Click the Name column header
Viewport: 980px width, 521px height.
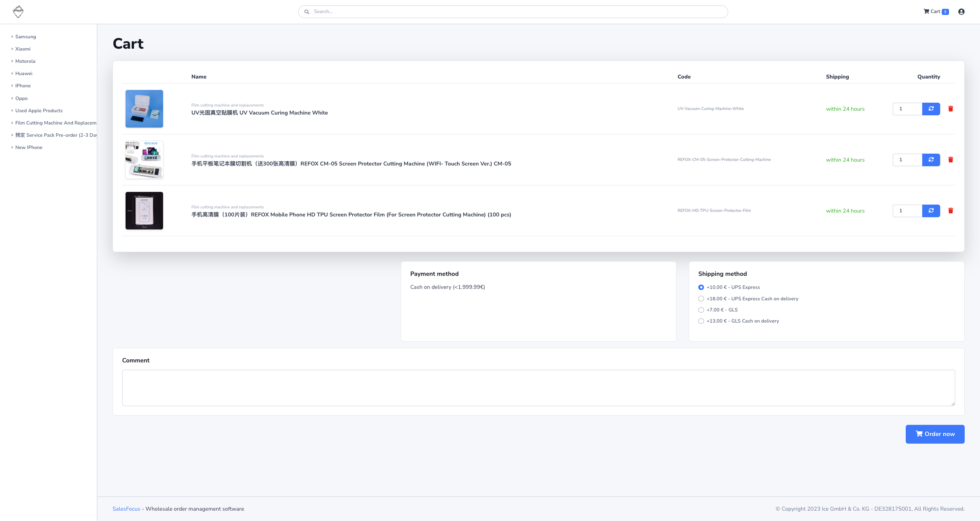click(x=199, y=77)
